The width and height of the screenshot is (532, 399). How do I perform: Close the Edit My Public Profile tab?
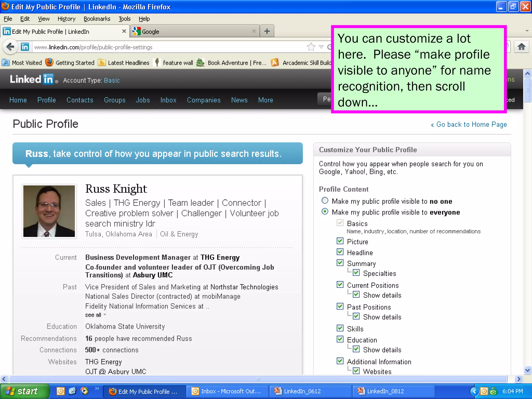(124, 31)
